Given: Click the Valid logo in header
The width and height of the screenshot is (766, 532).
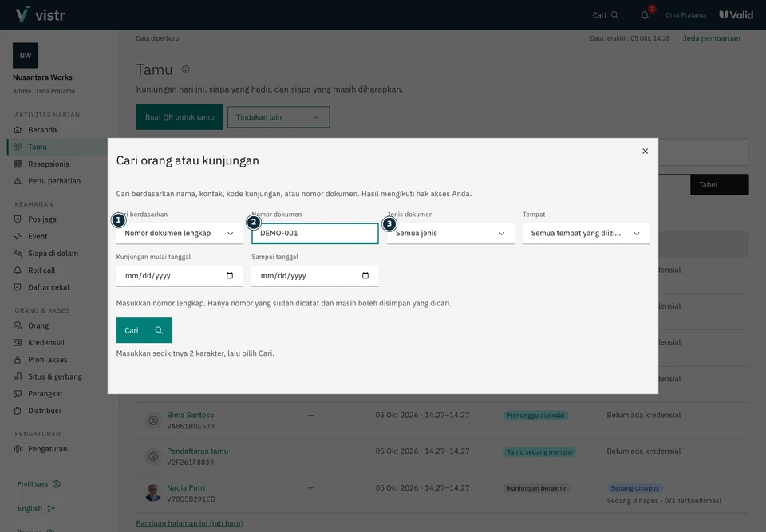Looking at the screenshot, I should pyautogui.click(x=736, y=15).
